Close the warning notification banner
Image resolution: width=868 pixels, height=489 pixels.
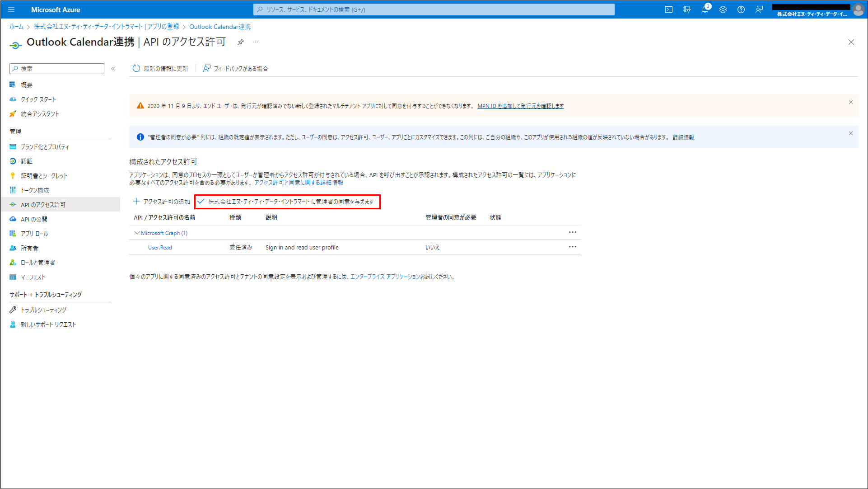851,102
